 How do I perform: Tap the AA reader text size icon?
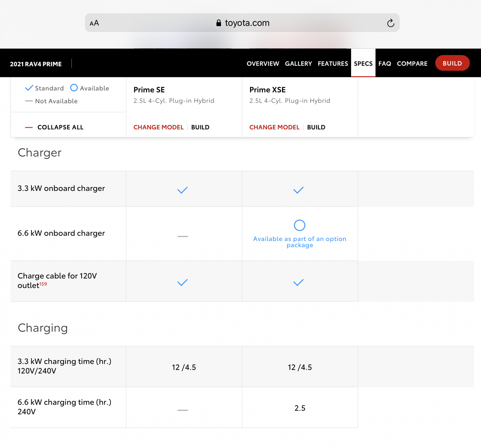pos(94,23)
